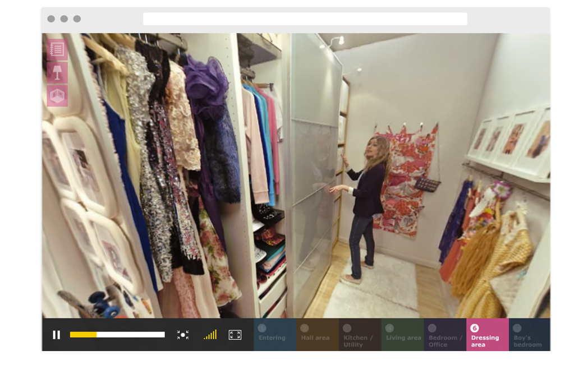
Task: Jump to the Hall area chapter
Action: point(318,334)
